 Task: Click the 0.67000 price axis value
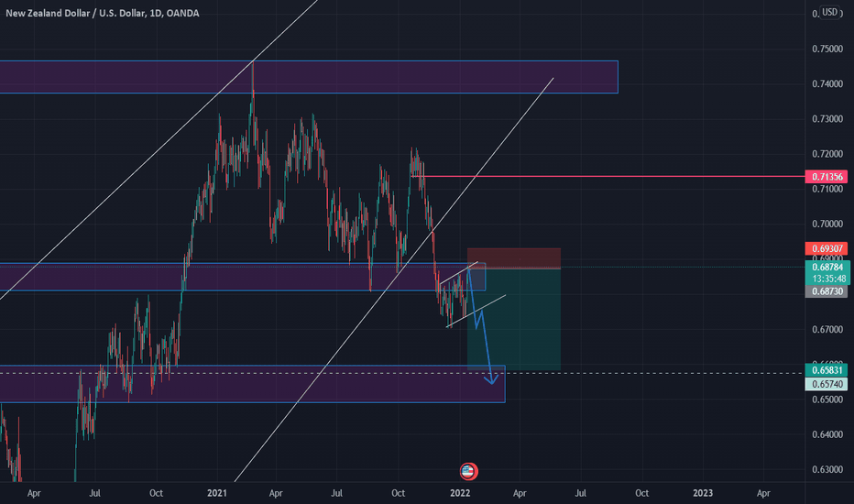827,330
